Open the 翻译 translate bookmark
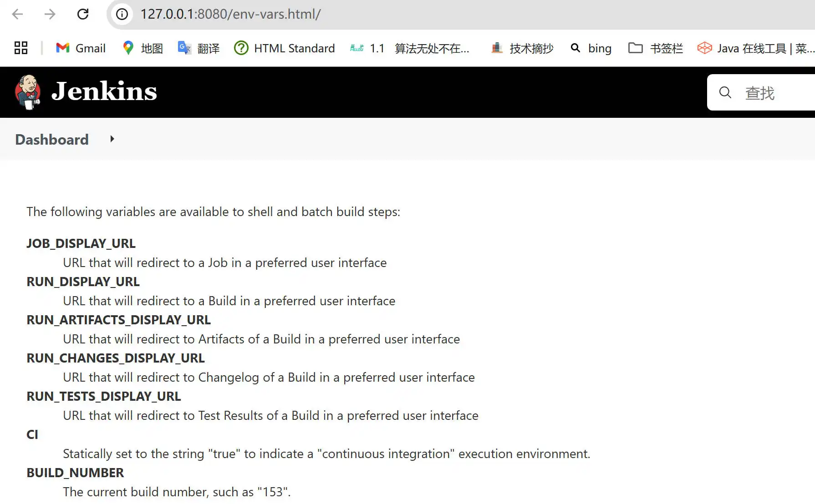Screen dimensions: 815x504 [199, 48]
